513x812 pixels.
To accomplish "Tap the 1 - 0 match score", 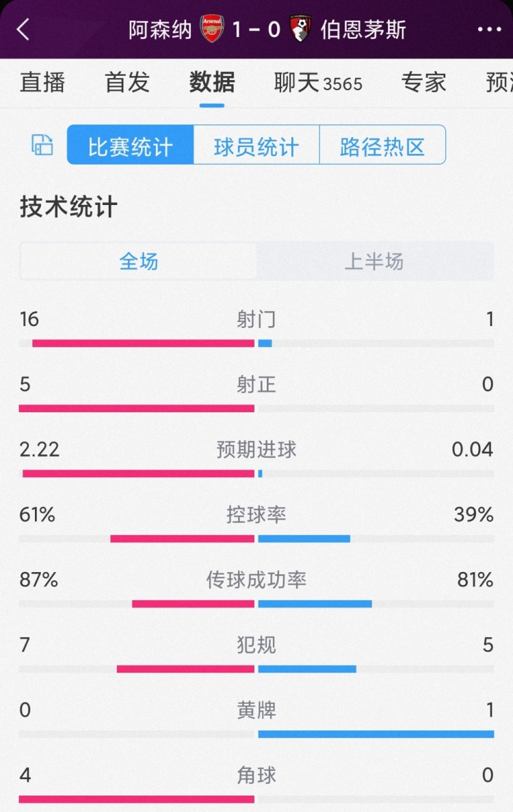I will 256,29.
